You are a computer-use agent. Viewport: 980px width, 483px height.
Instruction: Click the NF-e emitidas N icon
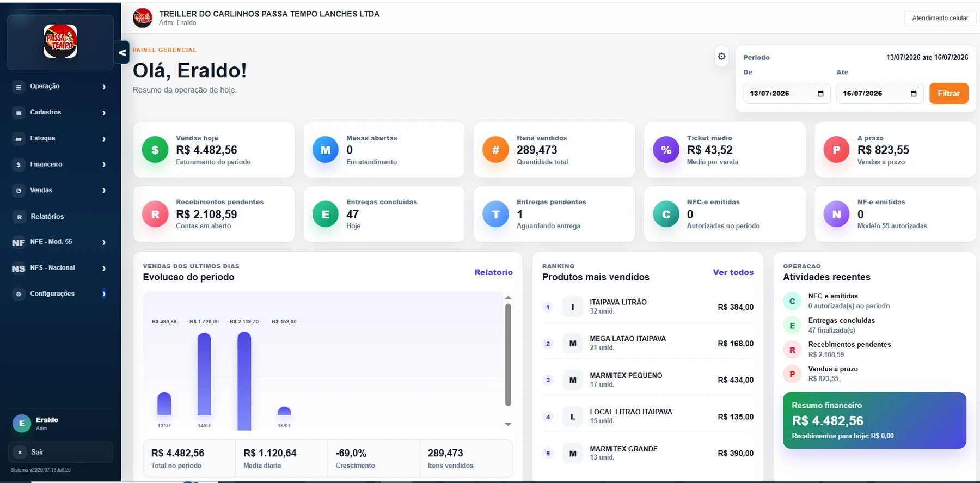836,214
